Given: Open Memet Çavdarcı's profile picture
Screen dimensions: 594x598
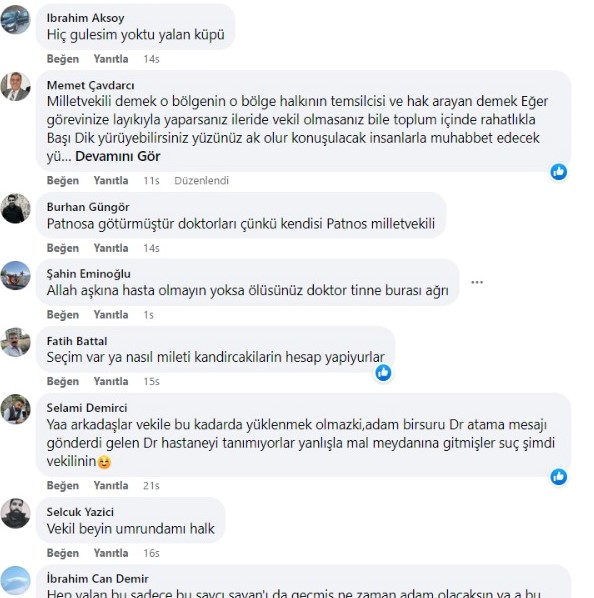Looking at the screenshot, I should (15, 87).
